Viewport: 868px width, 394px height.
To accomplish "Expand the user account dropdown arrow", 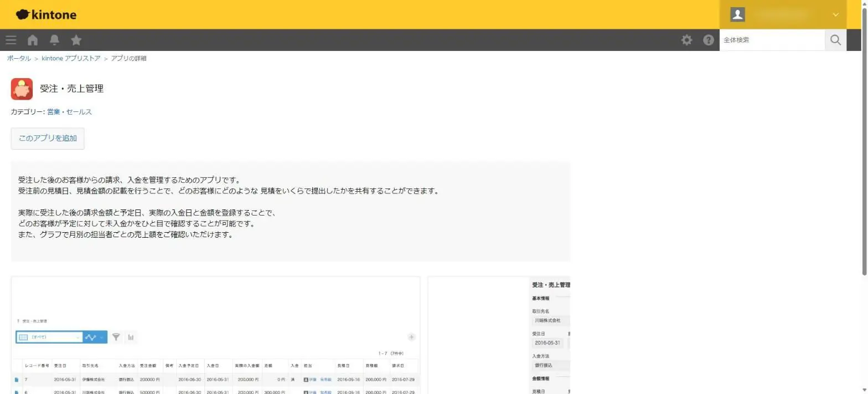I will tap(836, 15).
